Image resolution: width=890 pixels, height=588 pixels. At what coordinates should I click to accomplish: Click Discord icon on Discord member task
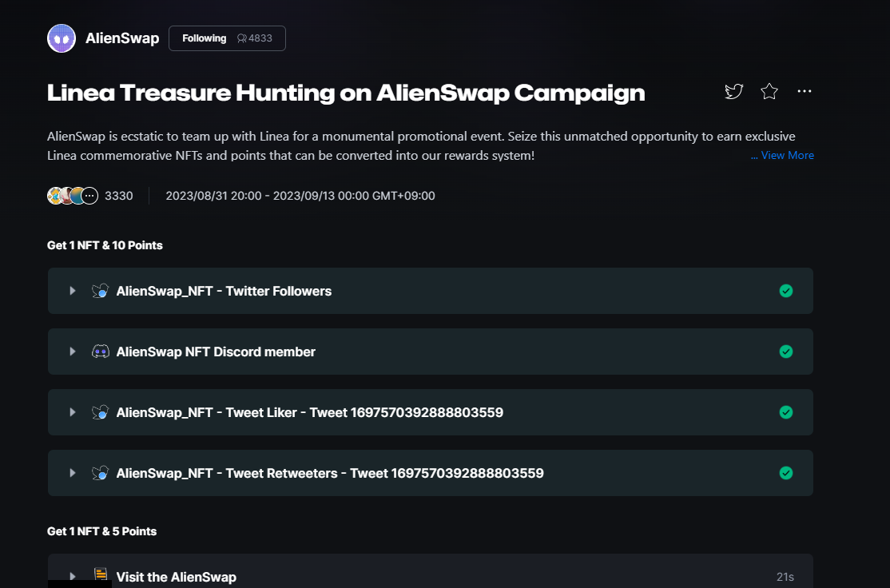point(101,352)
